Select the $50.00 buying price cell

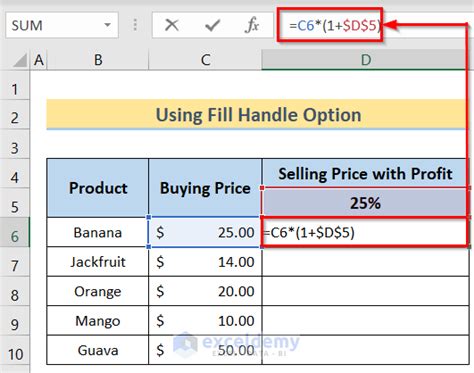(x=205, y=350)
